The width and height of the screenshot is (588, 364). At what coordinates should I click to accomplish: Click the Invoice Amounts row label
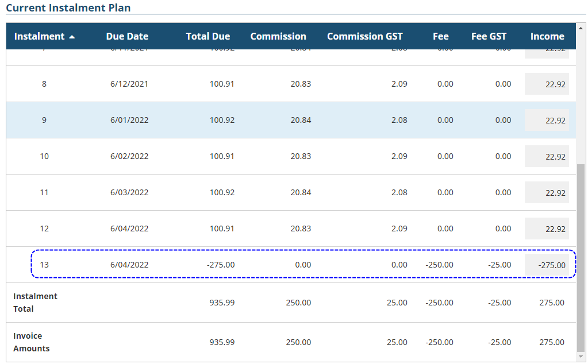click(x=32, y=342)
